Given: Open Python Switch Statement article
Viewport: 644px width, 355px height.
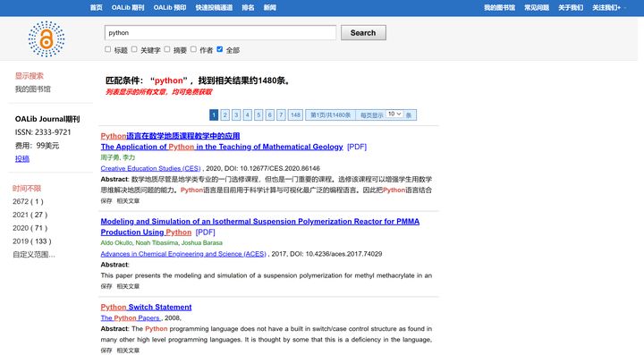Looking at the screenshot, I should (x=146, y=307).
